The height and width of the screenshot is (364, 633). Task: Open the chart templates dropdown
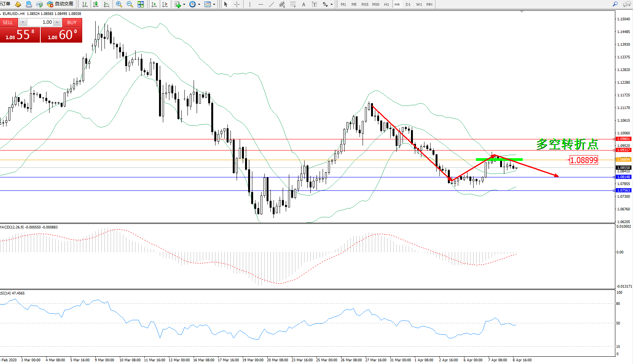tap(209, 4)
